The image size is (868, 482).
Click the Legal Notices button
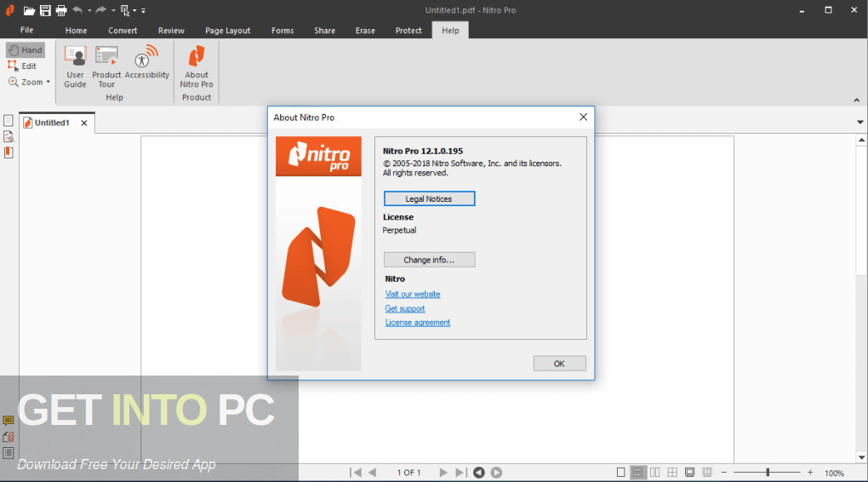pos(429,198)
